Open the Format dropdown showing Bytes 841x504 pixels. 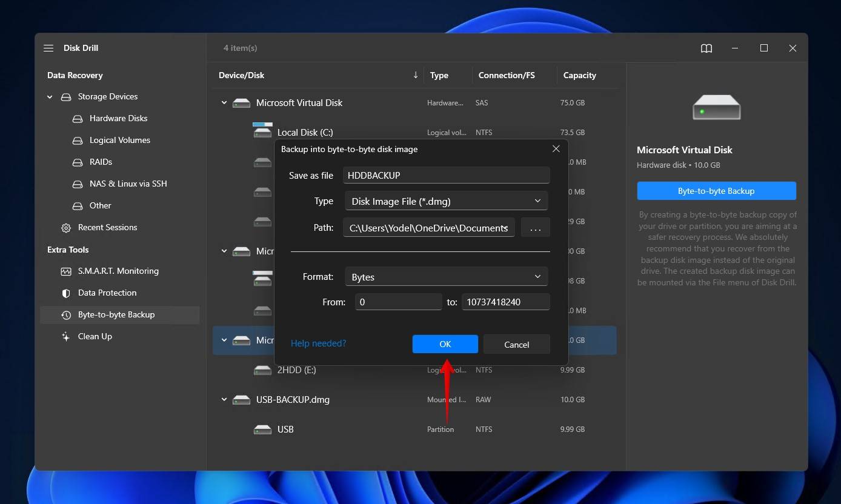(446, 277)
